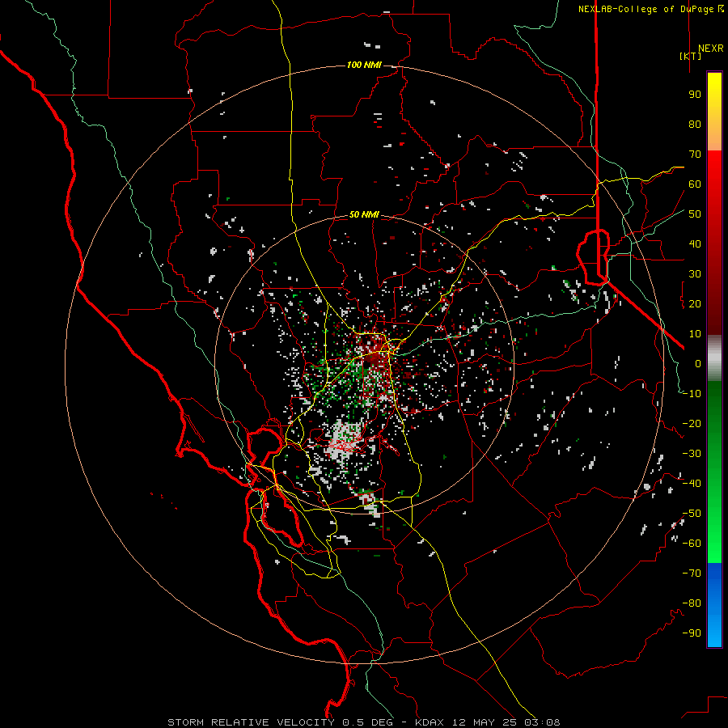Click the 20 legend value
The image size is (728, 728).
coord(695,303)
